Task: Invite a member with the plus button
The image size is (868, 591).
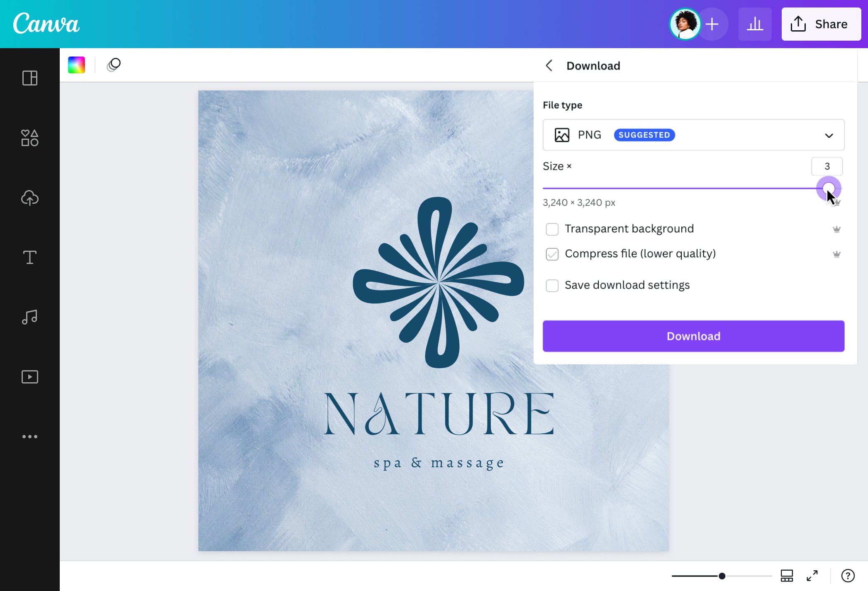Action: tap(712, 24)
